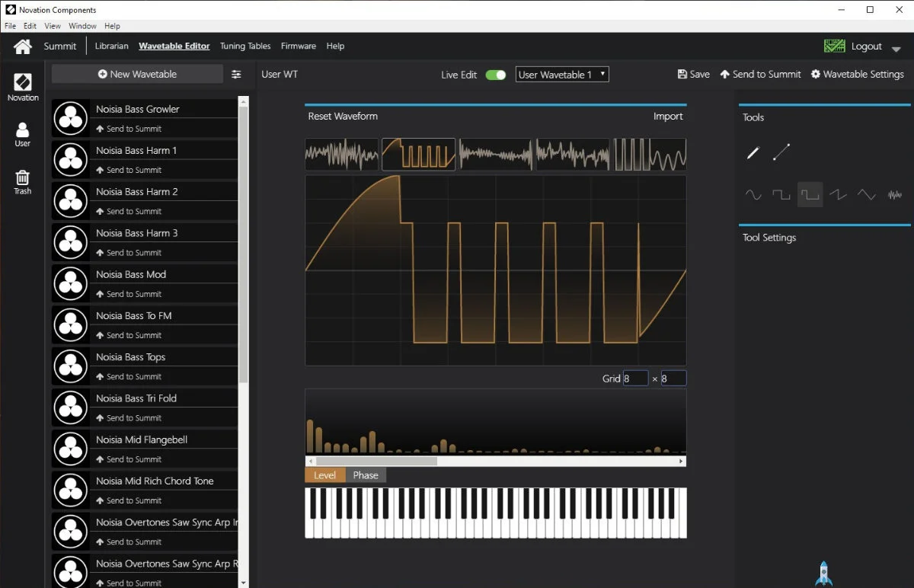Screen dimensions: 914x588
Task: Click the Noisia Bass Growler wavetable icon
Action: point(71,118)
